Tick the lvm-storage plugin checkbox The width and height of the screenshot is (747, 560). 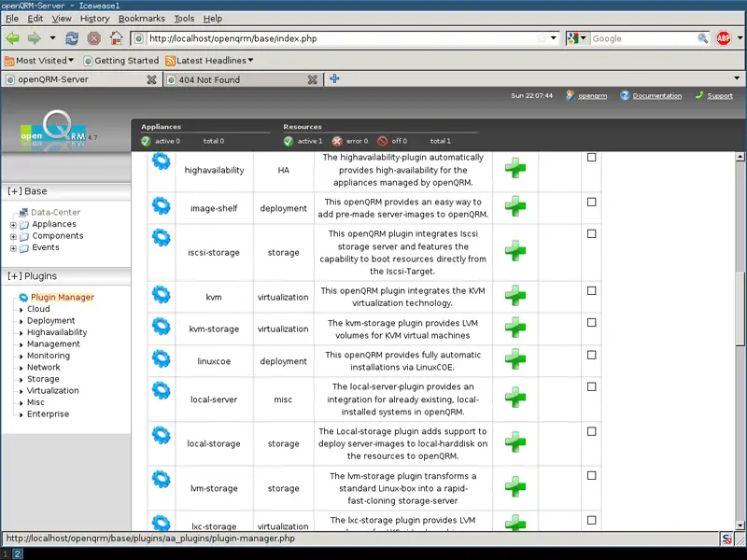(x=592, y=476)
